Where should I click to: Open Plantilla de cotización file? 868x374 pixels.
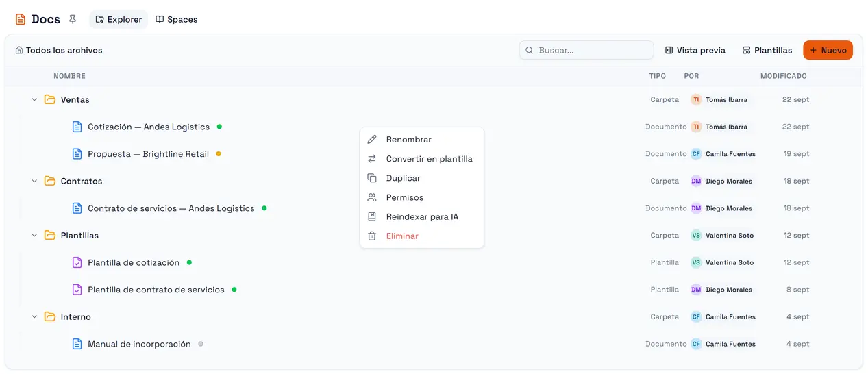pos(134,262)
